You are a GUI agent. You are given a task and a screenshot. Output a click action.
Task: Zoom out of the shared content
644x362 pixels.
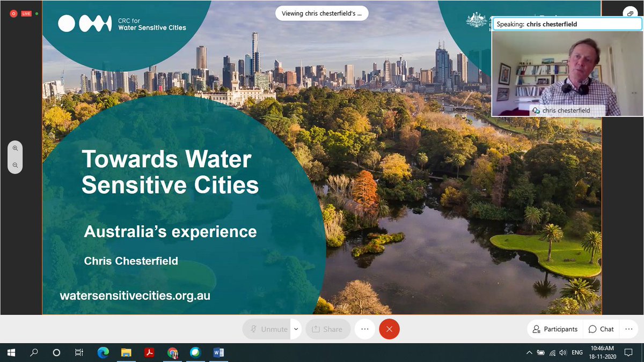coord(15,166)
